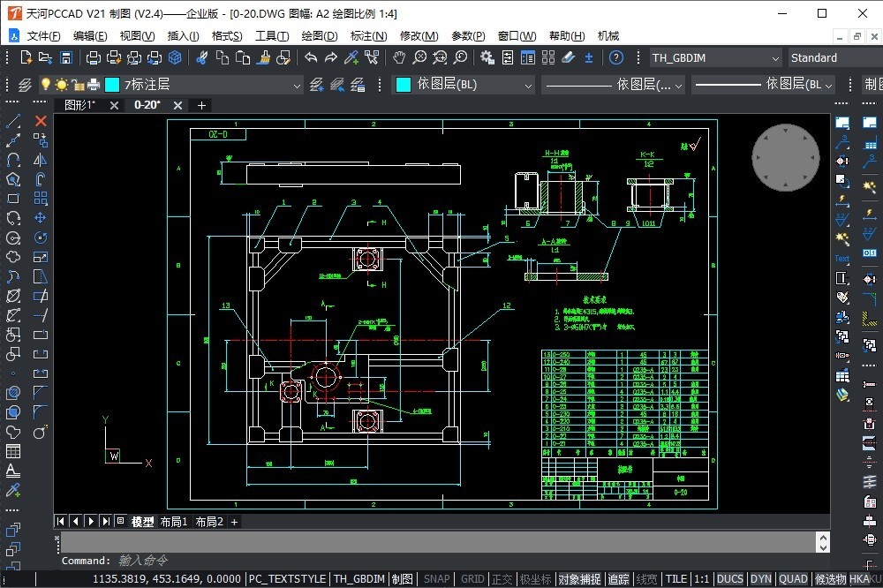
Task: Open the Help question mark icon
Action: pos(616,57)
